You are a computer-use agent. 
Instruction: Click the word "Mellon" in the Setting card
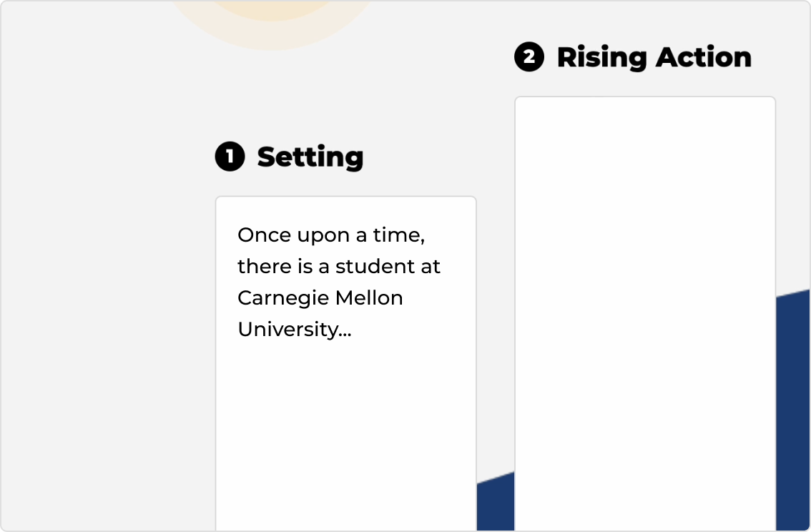(x=369, y=297)
